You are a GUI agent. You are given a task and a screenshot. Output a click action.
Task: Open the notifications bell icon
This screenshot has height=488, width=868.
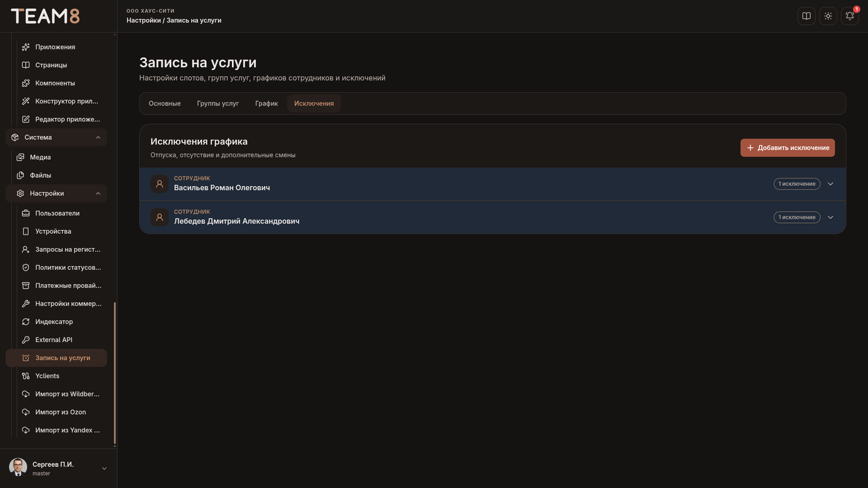click(x=850, y=16)
